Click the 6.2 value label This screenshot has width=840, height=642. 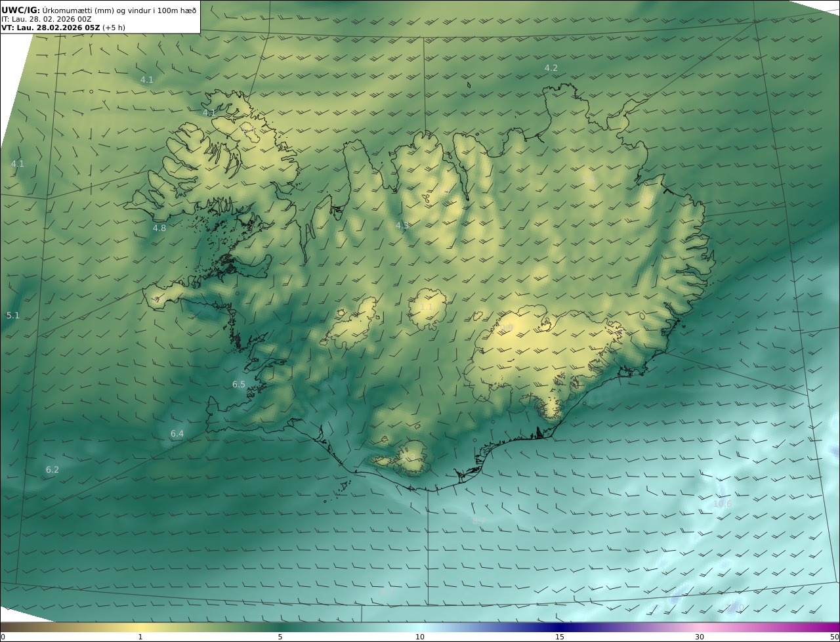[x=52, y=470]
